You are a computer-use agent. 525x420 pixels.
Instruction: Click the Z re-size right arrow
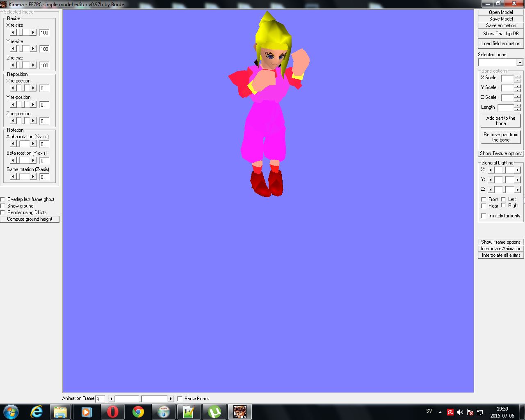(33, 65)
